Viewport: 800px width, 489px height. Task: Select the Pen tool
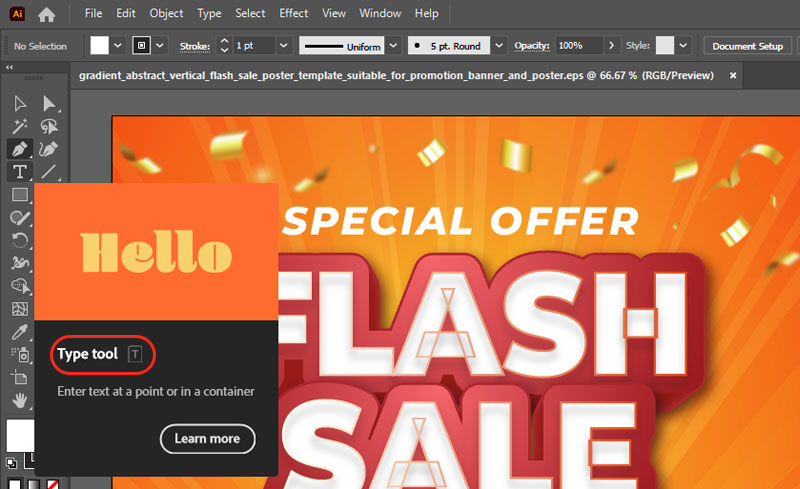pos(20,149)
